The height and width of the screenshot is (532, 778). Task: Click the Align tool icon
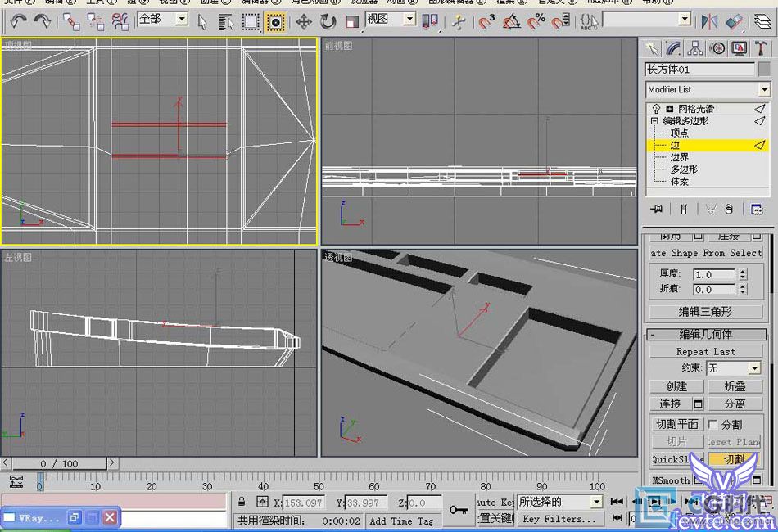pos(733,22)
